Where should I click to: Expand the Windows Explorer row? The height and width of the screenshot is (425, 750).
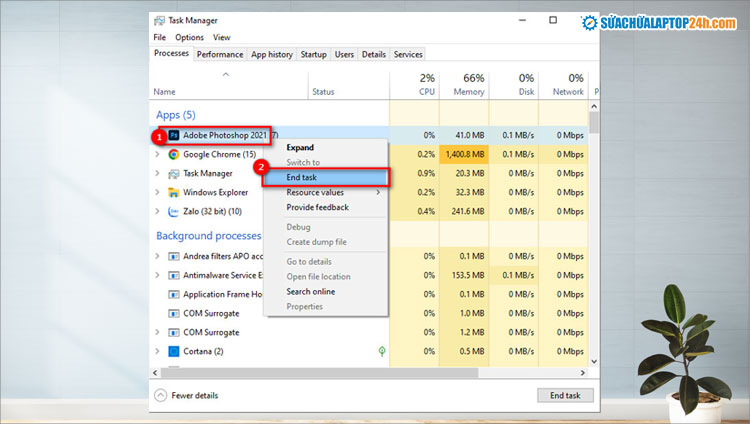157,193
